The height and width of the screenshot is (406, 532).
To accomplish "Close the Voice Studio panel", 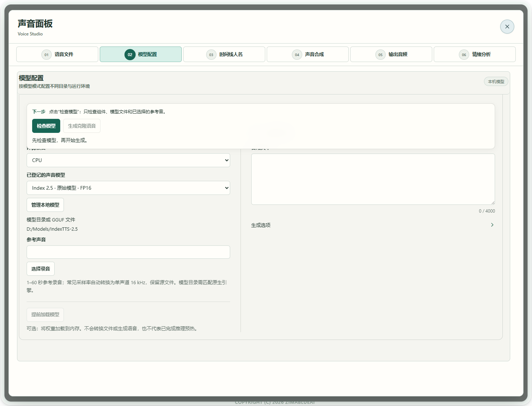I will point(507,27).
